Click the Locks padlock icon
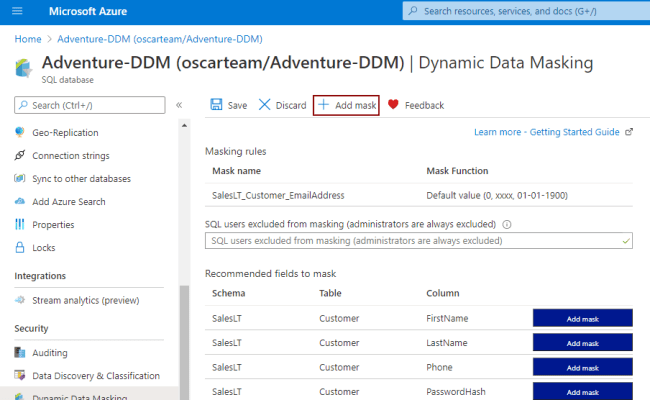 19,247
